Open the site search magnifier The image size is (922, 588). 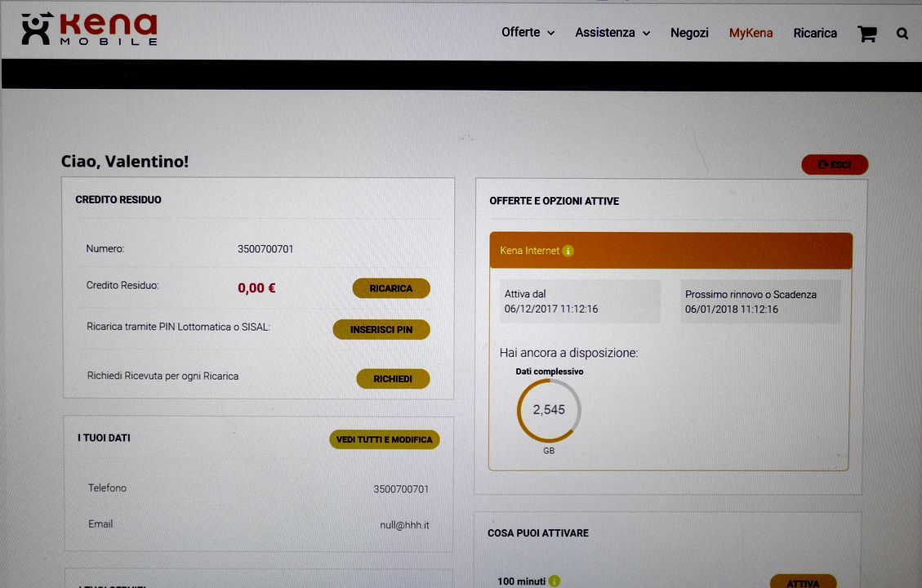click(902, 33)
